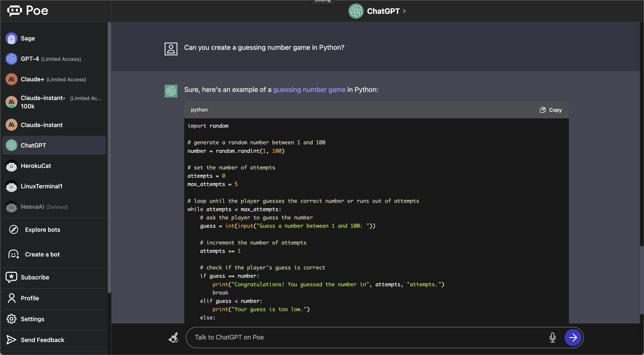Open the HerokuCat bot
This screenshot has width=644, height=355.
tap(36, 166)
